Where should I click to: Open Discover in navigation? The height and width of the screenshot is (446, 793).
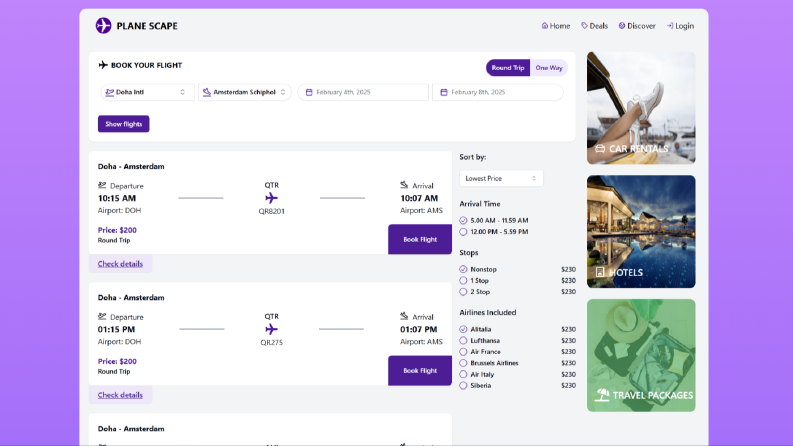[637, 26]
